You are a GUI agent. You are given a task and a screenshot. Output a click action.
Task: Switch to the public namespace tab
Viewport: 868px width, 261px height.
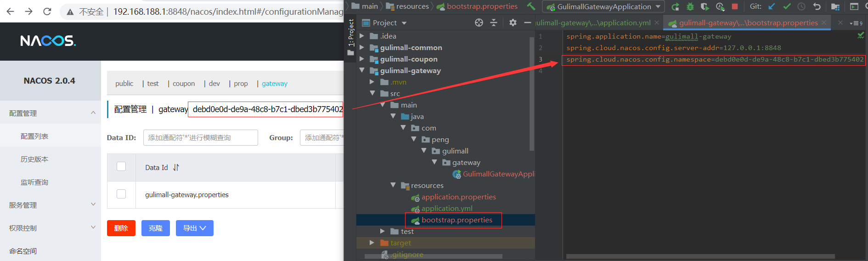[x=124, y=84]
